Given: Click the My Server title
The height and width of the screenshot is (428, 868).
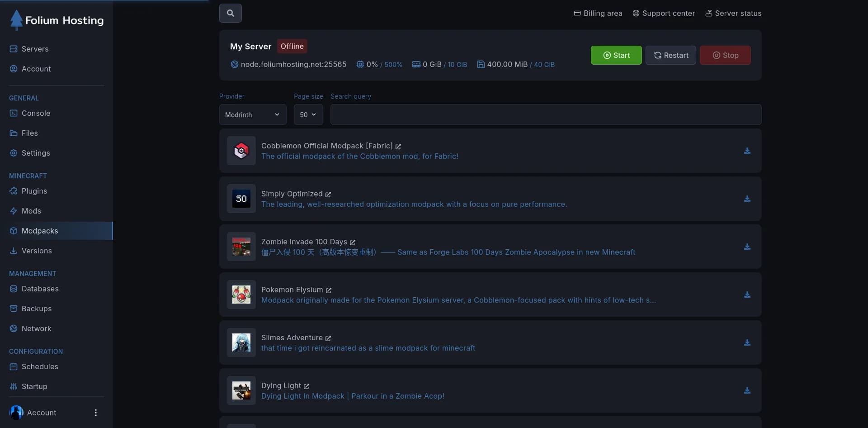Looking at the screenshot, I should [250, 46].
